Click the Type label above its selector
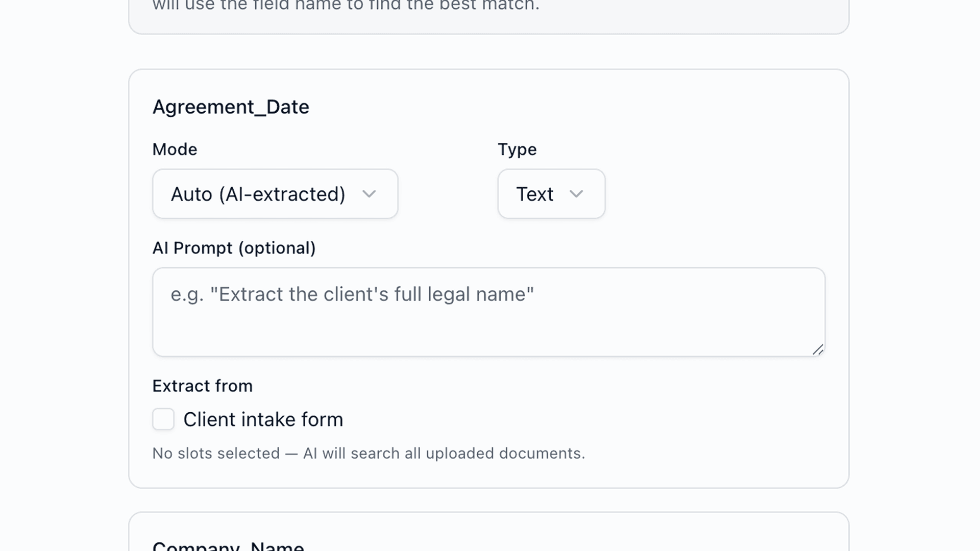Screen dimensions: 980x551 pos(517,149)
